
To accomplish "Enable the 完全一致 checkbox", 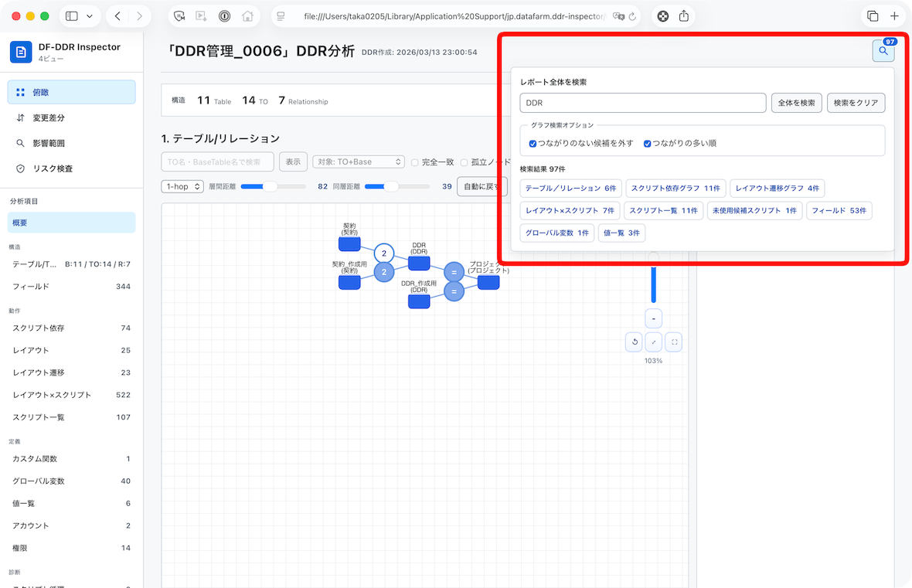I will click(415, 162).
